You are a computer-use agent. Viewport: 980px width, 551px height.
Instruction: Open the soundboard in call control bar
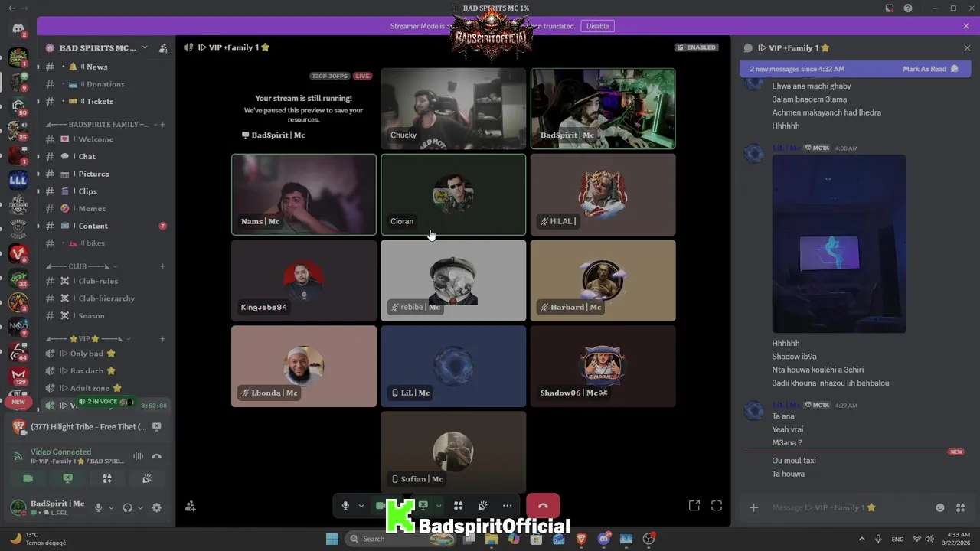click(x=482, y=506)
